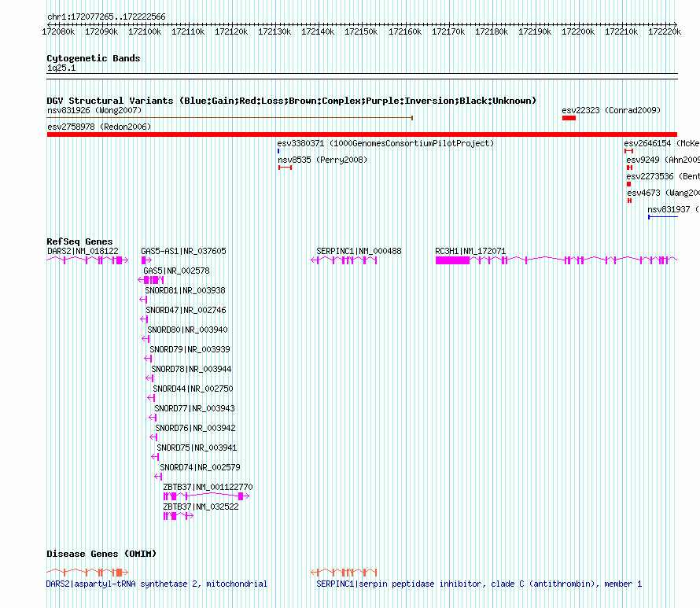The image size is (700, 608).
Task: Select the GAS5|NR_002578 gene glyph
Action: coord(151,280)
